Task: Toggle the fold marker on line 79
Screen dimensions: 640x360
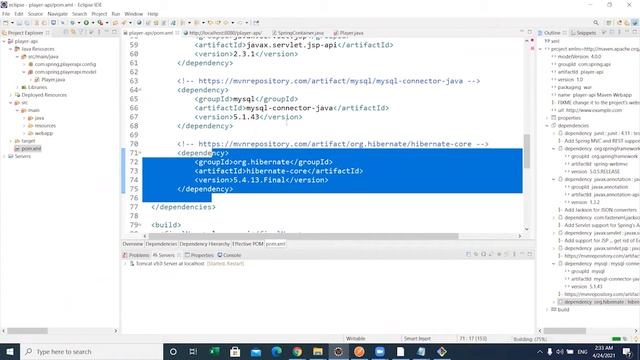Action: [140, 225]
